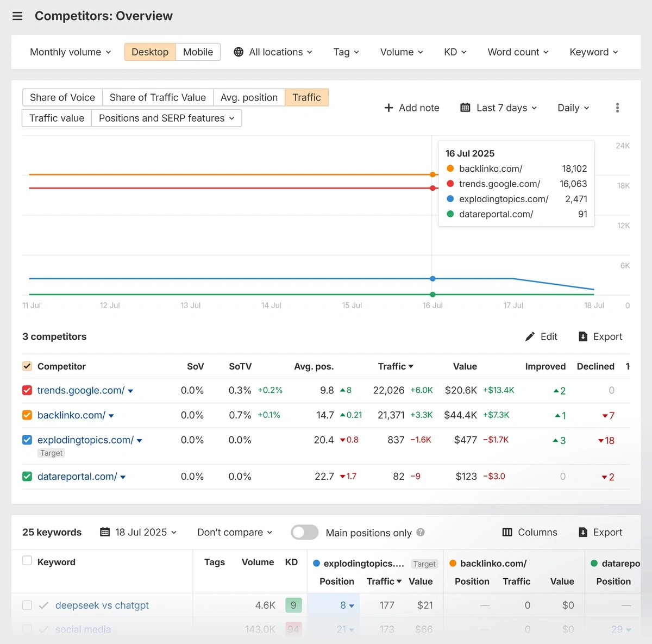Viewport: 652px width, 644px height.
Task: Sort competitors by Avg. pos. column
Action: pyautogui.click(x=314, y=366)
